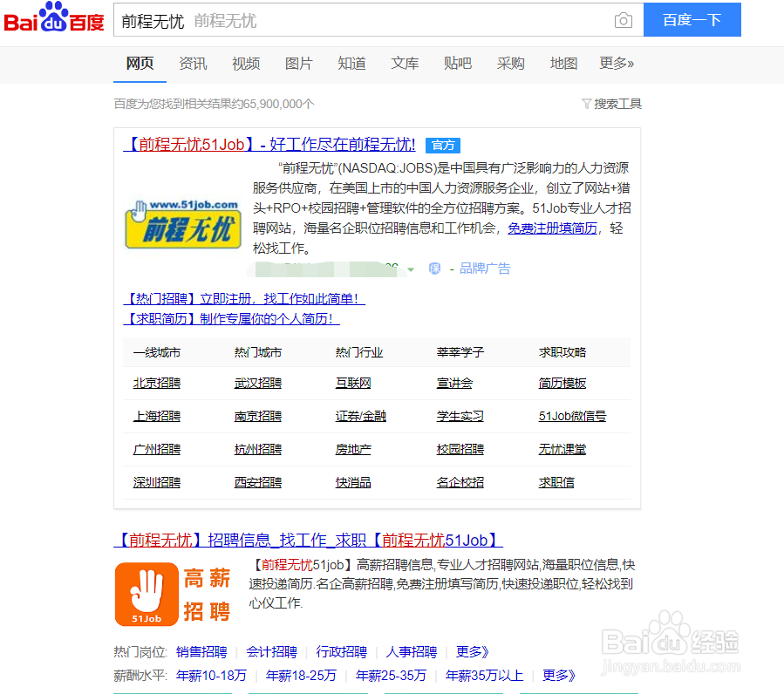Viewport: 784px width, 694px height.
Task: Open the 证券/金融 industry link
Action: point(360,416)
